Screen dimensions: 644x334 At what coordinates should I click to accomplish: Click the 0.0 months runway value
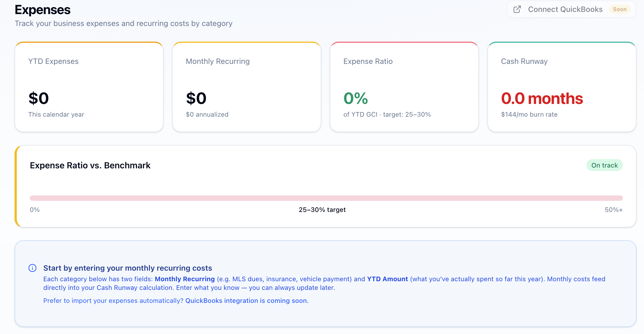point(542,98)
